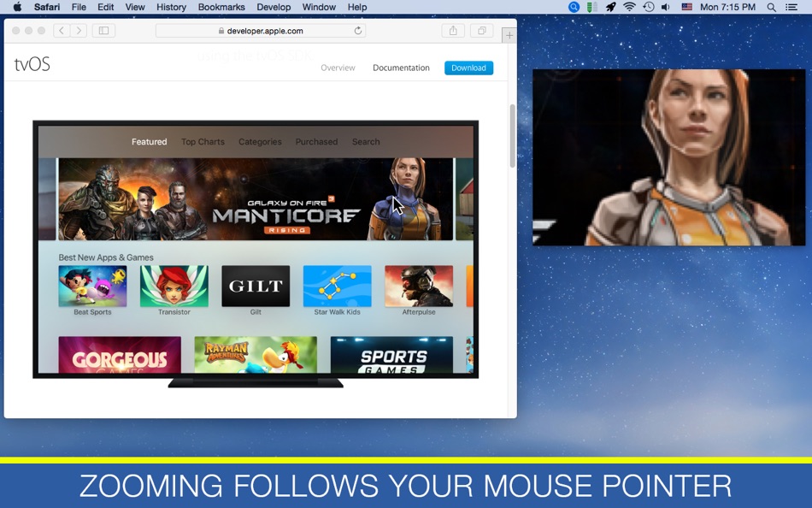Click the blue Download button

click(x=468, y=68)
